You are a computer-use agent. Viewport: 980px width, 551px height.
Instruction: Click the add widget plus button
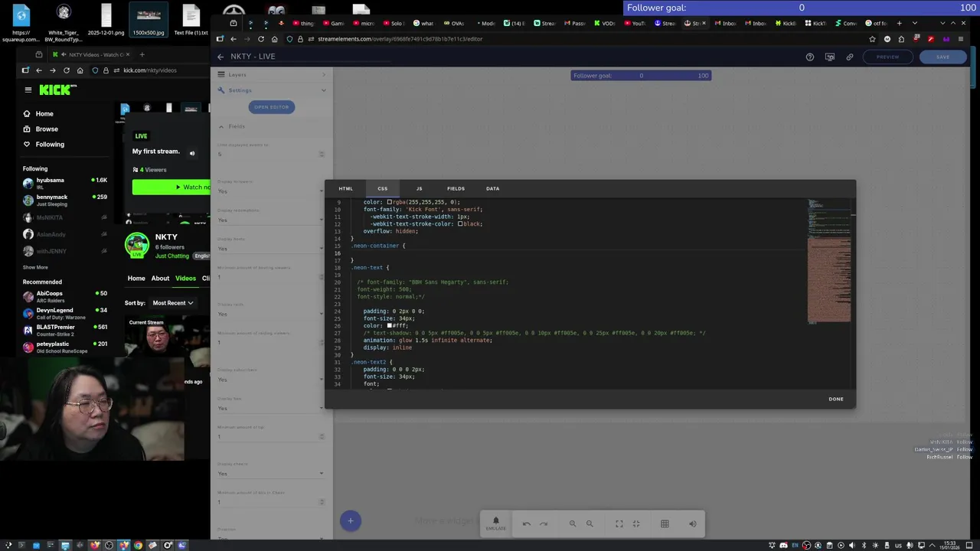coord(350,521)
